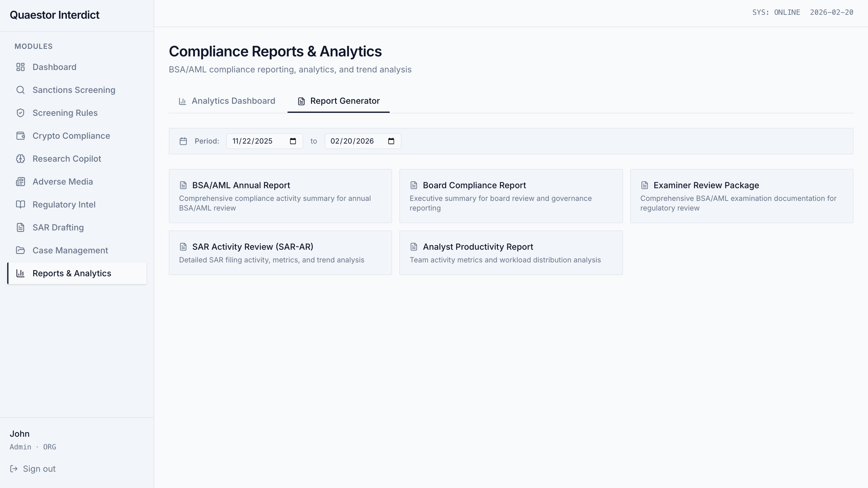Click the Dashboard grid icon in sidebar
The image size is (868, 488).
pos(20,67)
